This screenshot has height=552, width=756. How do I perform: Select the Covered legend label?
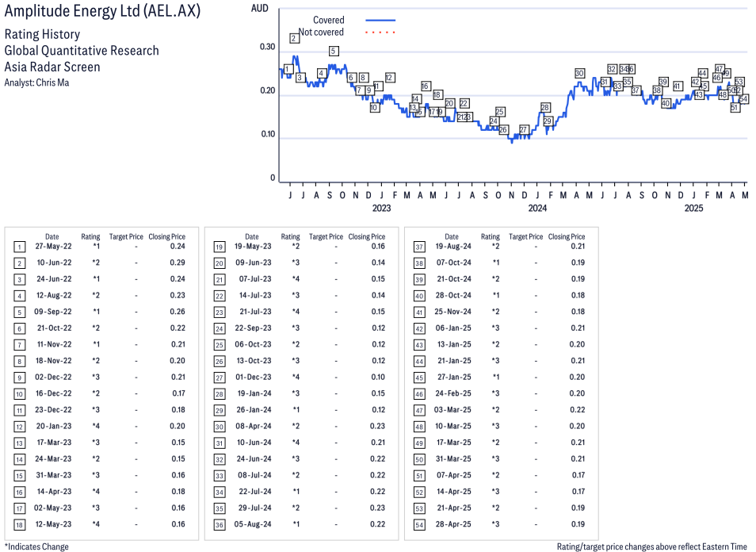point(329,21)
